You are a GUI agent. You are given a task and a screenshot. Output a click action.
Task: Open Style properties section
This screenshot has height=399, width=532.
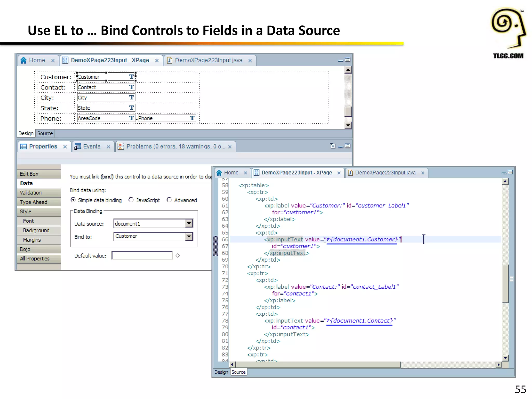39,211
